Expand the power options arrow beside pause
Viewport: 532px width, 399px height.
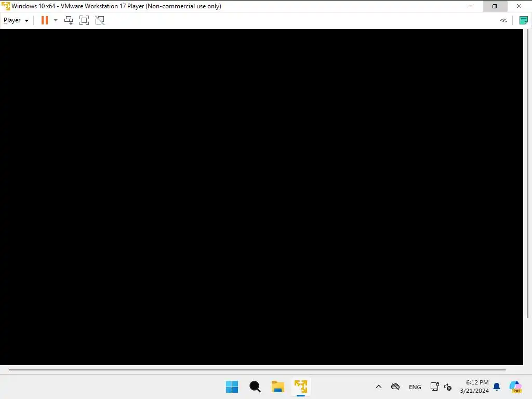[56, 20]
